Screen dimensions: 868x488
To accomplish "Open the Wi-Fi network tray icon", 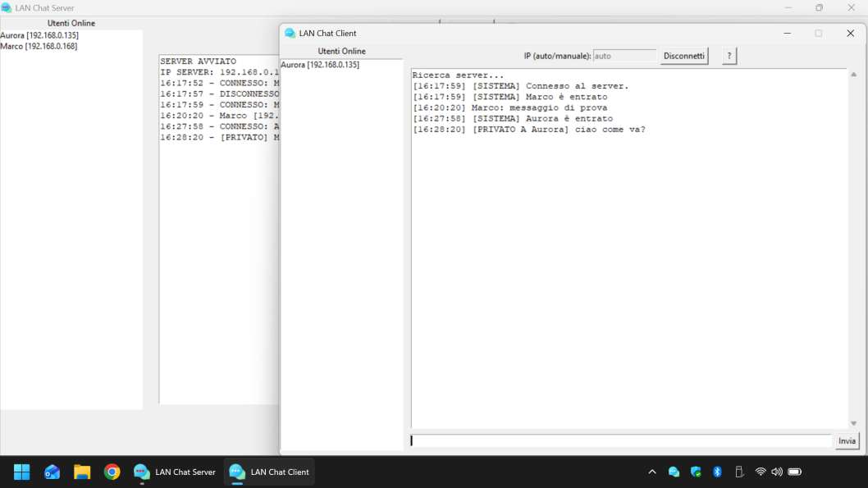I will pos(761,472).
